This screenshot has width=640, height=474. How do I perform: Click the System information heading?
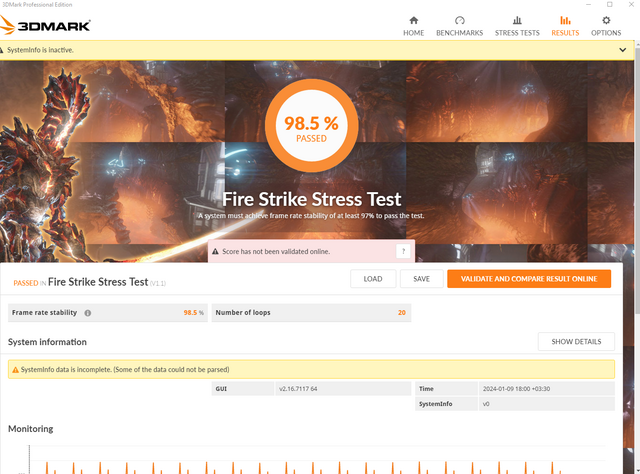47,342
